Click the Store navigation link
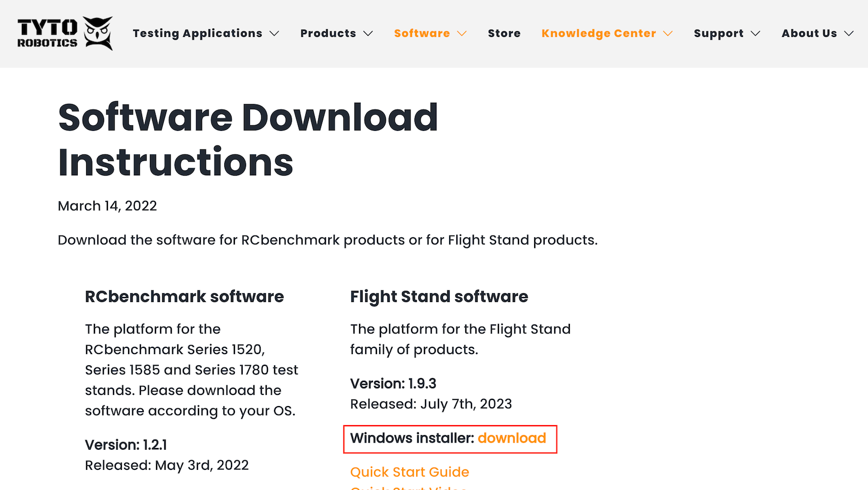Screen dimensions: 868x490 click(504, 33)
